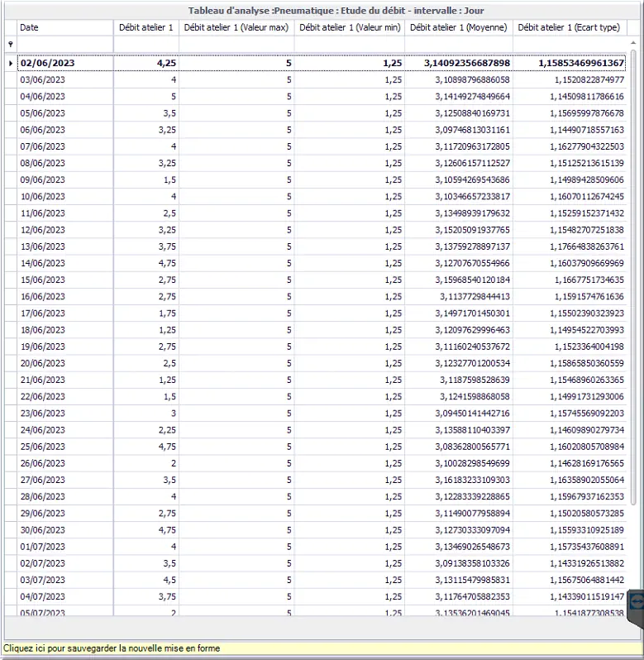644x660 pixels.
Task: Click Débit atelier 1 (Ecart type) header
Action: click(x=570, y=27)
